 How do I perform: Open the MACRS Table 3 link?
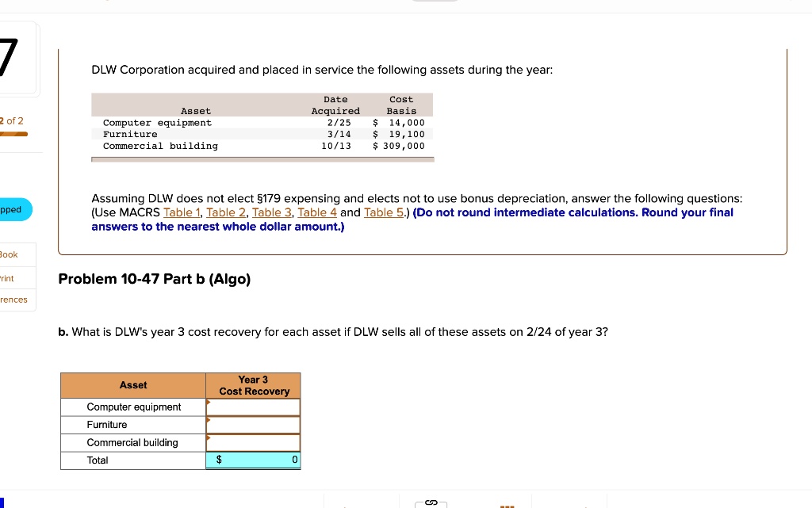tap(272, 212)
